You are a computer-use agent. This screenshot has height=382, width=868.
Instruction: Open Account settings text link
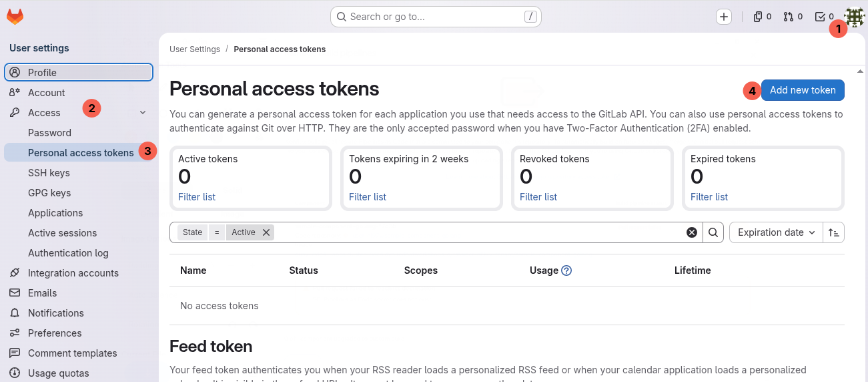[46, 92]
